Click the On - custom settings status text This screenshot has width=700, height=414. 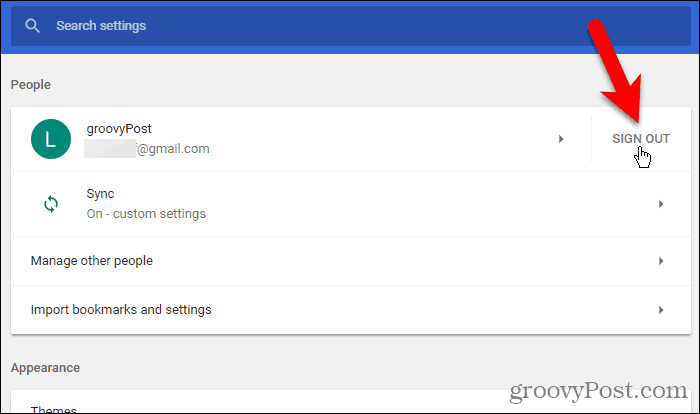[x=146, y=214]
